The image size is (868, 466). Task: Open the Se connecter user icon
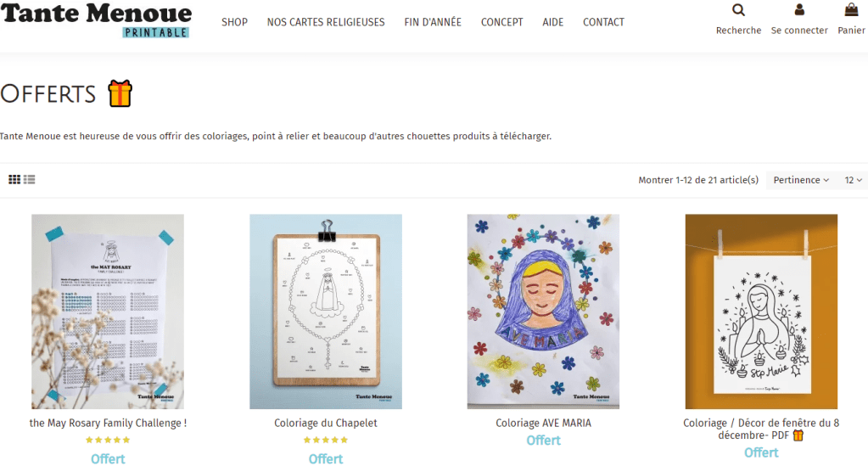[799, 9]
